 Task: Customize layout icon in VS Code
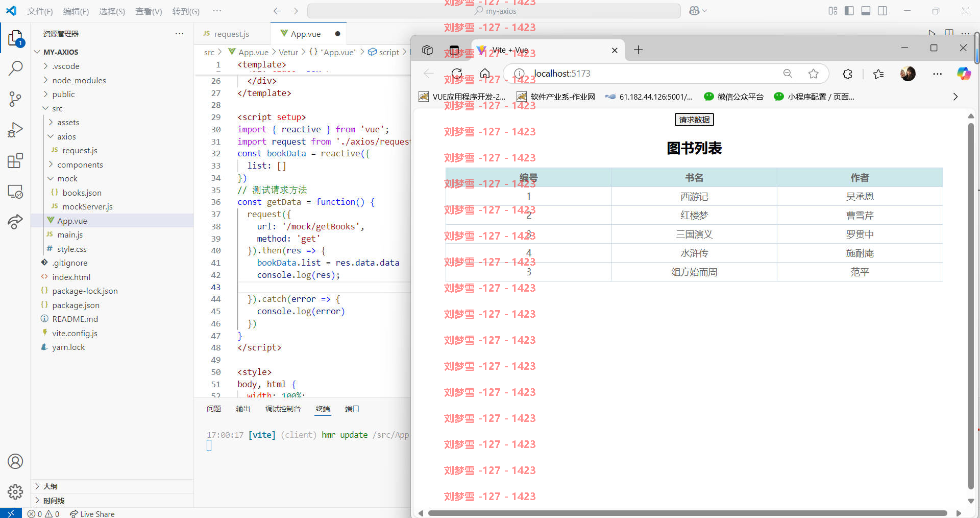pyautogui.click(x=833, y=11)
